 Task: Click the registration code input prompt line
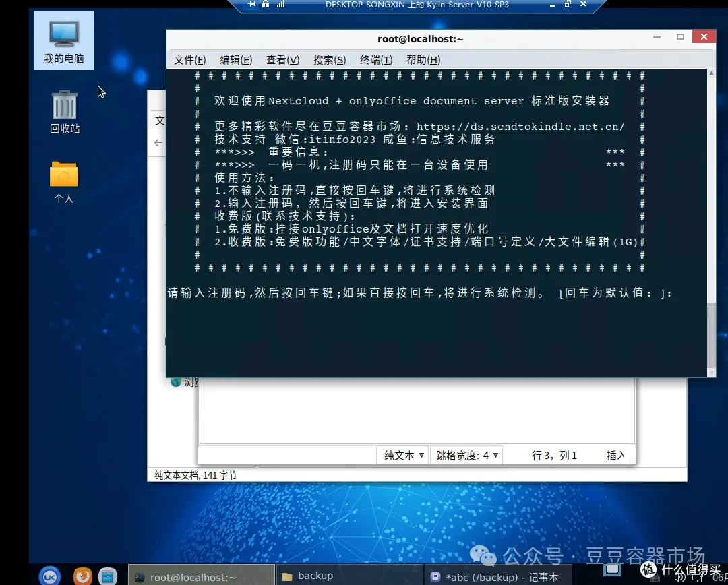point(420,293)
